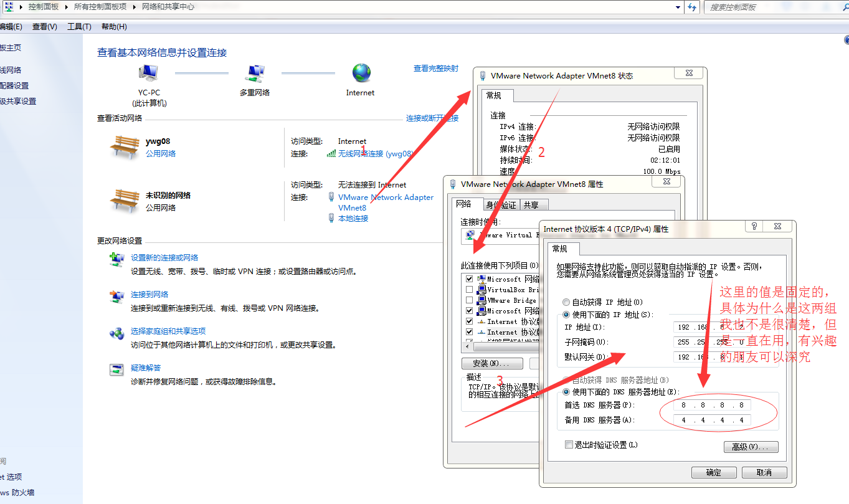Toggle the first Internet 协议 checkbox
Screen dimensions: 849x504
click(470, 321)
